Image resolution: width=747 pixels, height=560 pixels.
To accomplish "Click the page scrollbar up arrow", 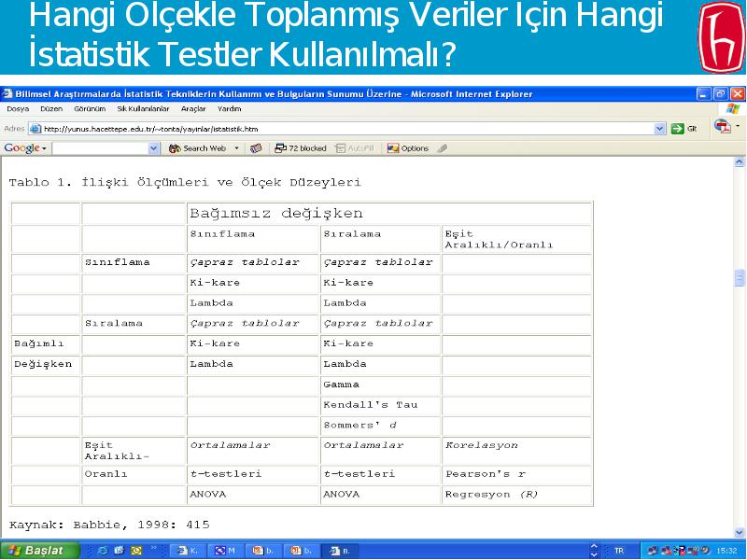I will click(739, 162).
